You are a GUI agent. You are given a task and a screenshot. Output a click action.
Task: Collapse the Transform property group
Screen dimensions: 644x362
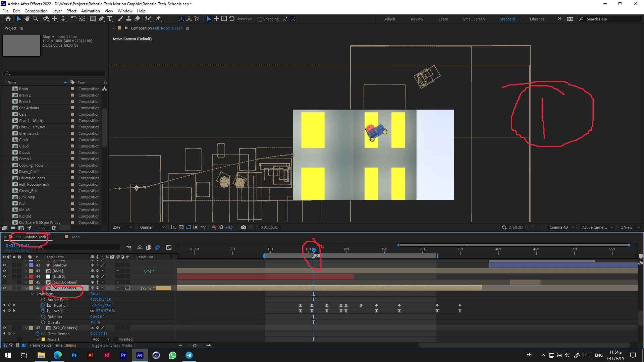[33, 294]
